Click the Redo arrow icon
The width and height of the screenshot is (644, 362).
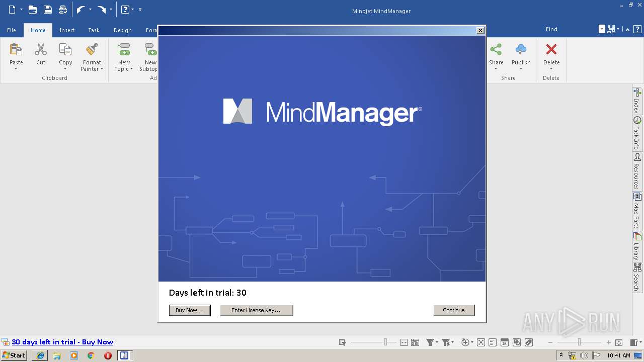102,9
